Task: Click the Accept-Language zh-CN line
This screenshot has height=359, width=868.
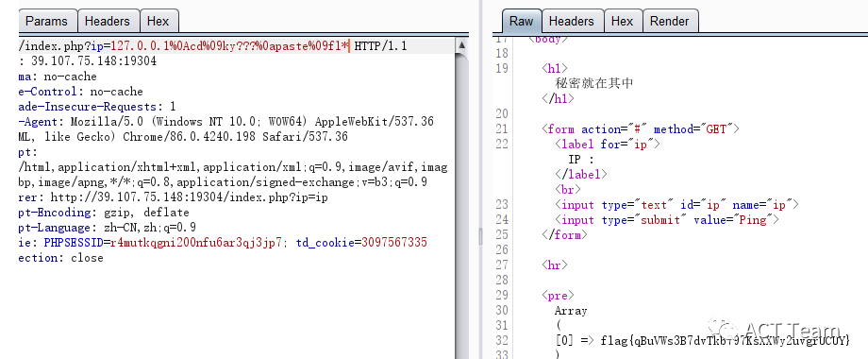Action: [107, 227]
